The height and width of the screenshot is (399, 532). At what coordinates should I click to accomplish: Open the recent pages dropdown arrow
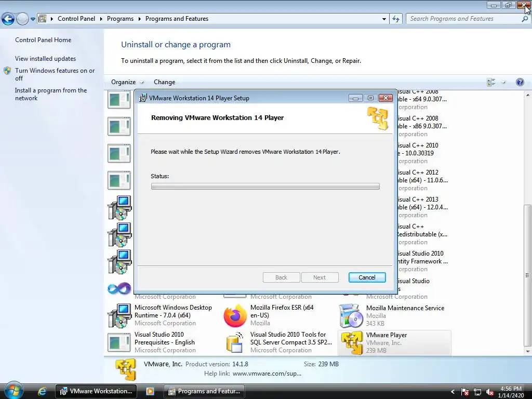[x=33, y=19]
